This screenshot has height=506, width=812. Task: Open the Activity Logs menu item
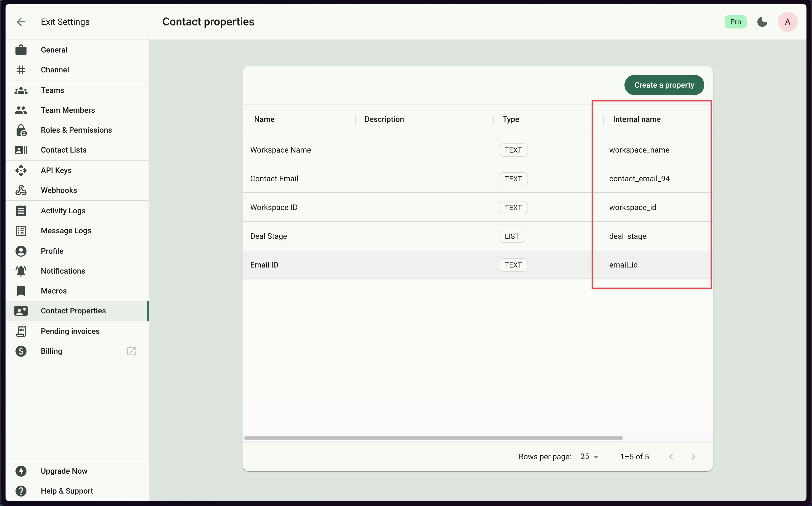63,211
